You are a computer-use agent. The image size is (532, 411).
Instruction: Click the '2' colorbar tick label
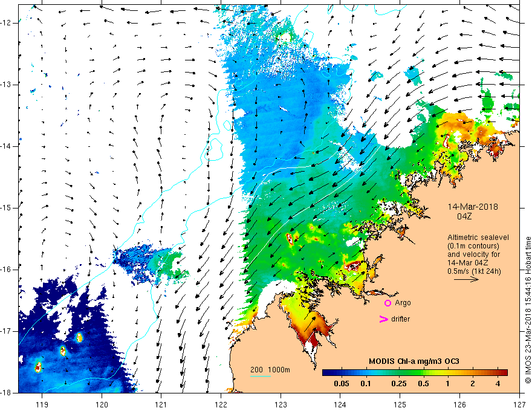click(x=473, y=384)
